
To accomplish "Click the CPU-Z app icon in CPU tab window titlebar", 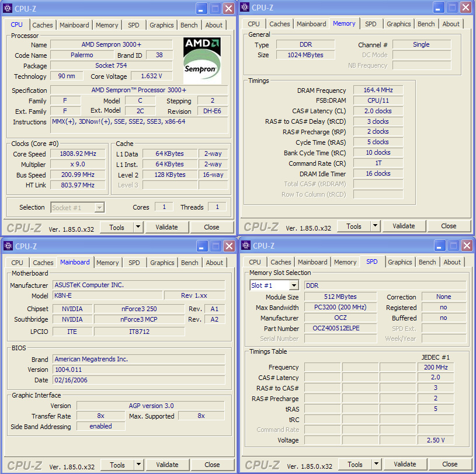I will (x=7, y=8).
